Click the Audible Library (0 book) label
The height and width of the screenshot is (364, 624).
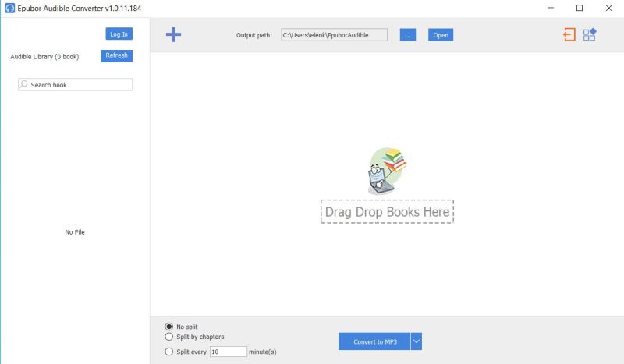(44, 56)
